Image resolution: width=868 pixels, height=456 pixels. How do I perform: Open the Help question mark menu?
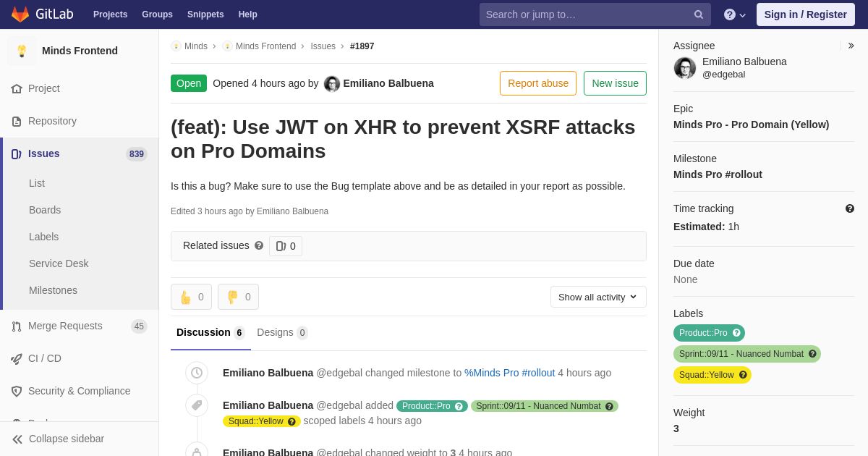(x=735, y=14)
